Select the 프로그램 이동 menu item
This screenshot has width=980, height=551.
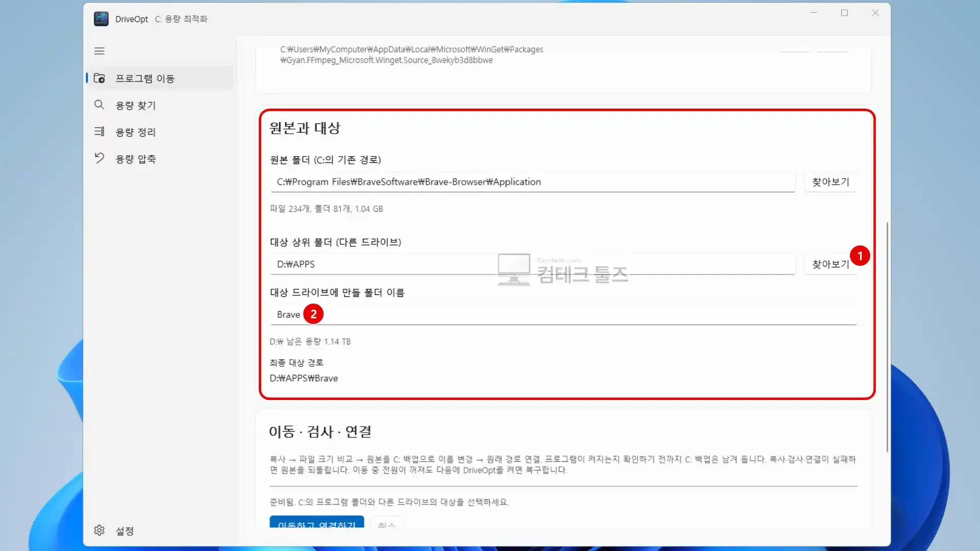click(x=160, y=78)
